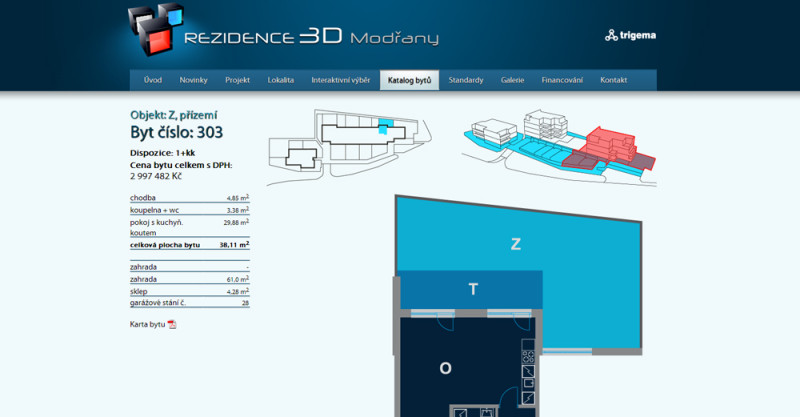Image resolution: width=800 pixels, height=417 pixels.
Task: Open the Financování menu item
Action: (562, 80)
